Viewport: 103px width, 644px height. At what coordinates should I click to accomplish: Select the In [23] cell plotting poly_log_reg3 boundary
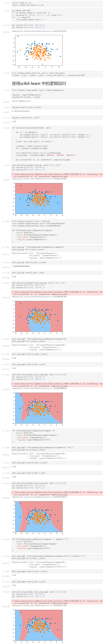coord(57,486)
